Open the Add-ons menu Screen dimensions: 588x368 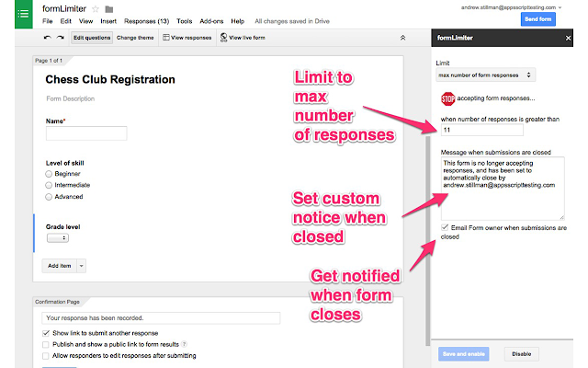(211, 21)
